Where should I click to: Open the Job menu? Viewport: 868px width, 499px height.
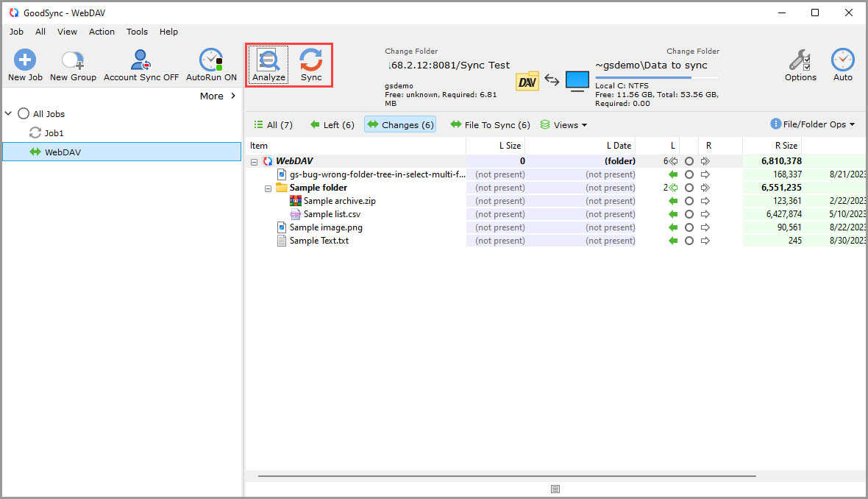pos(16,32)
